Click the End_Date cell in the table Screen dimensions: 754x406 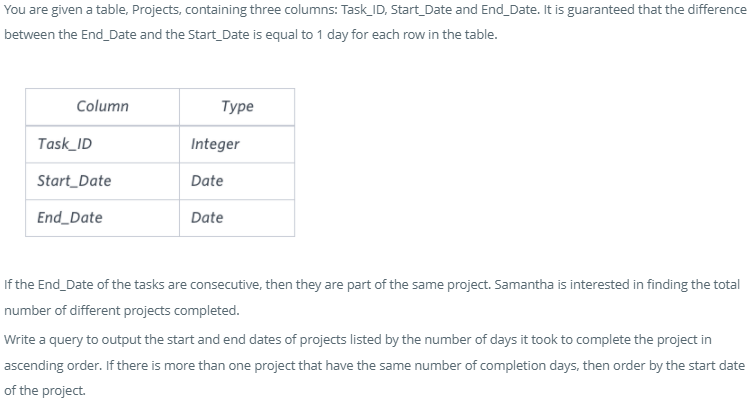point(69,217)
